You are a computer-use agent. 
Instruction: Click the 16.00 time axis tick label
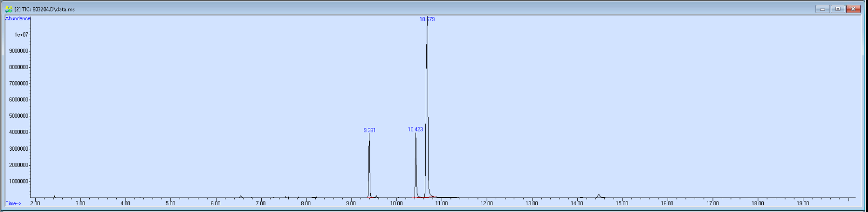coord(667,204)
